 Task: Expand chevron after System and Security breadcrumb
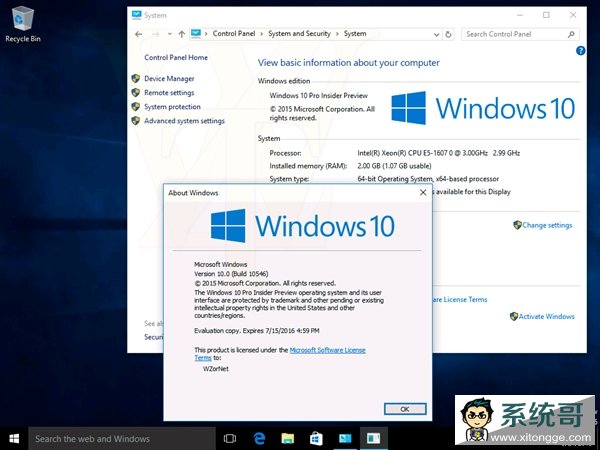coord(337,34)
